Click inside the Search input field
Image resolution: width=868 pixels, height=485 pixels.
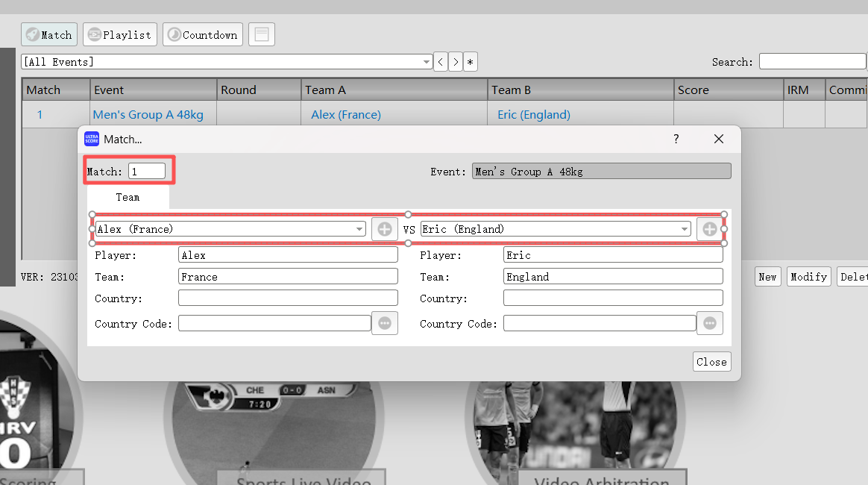[812, 60]
